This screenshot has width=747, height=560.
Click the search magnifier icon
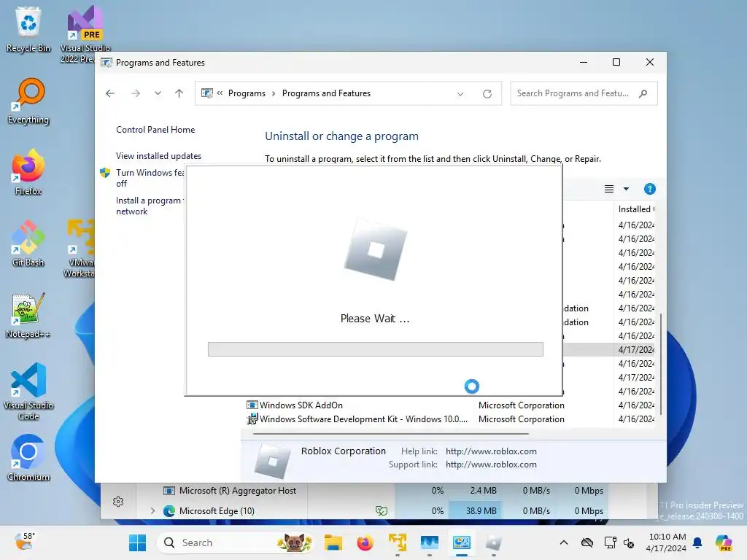tap(643, 93)
